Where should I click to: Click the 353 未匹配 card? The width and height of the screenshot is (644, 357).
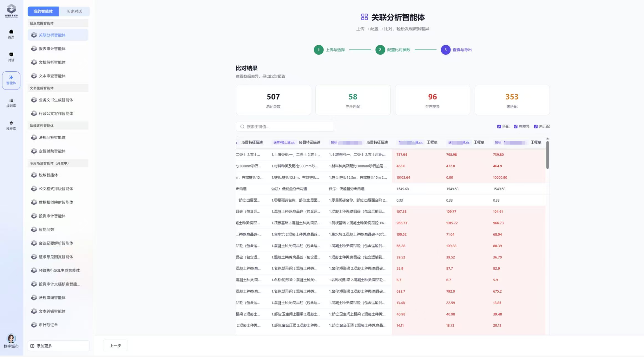coord(512,100)
